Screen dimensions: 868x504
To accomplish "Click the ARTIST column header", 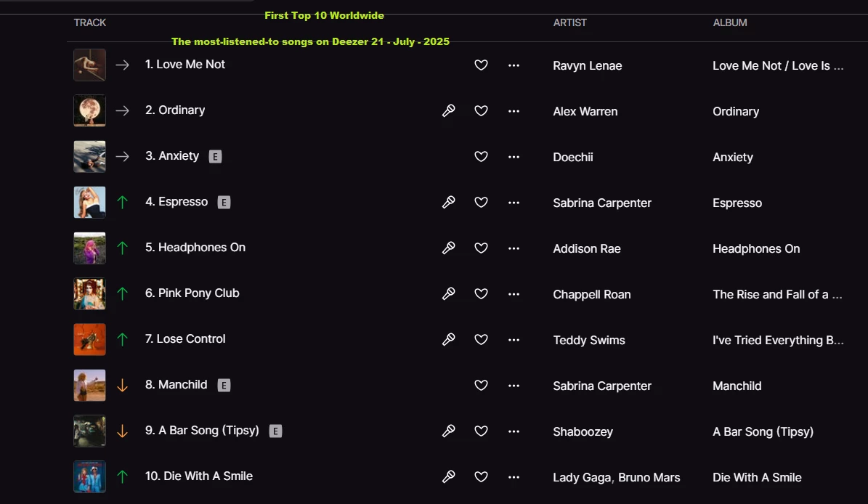I will pos(569,23).
